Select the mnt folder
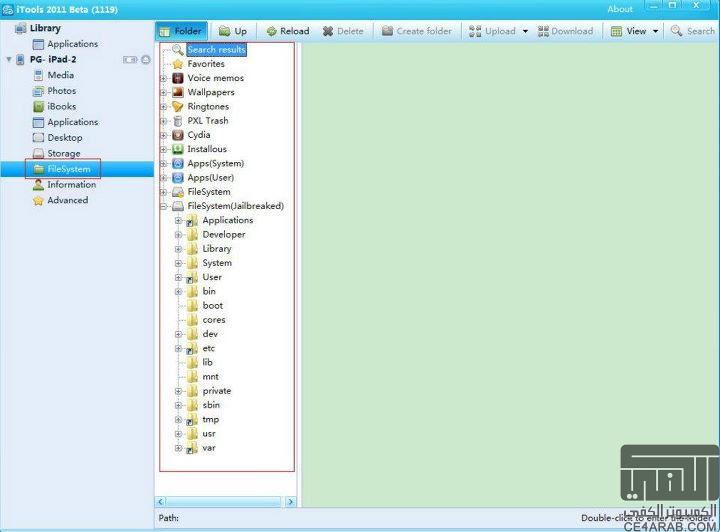Image resolution: width=720 pixels, height=532 pixels. pos(210,377)
